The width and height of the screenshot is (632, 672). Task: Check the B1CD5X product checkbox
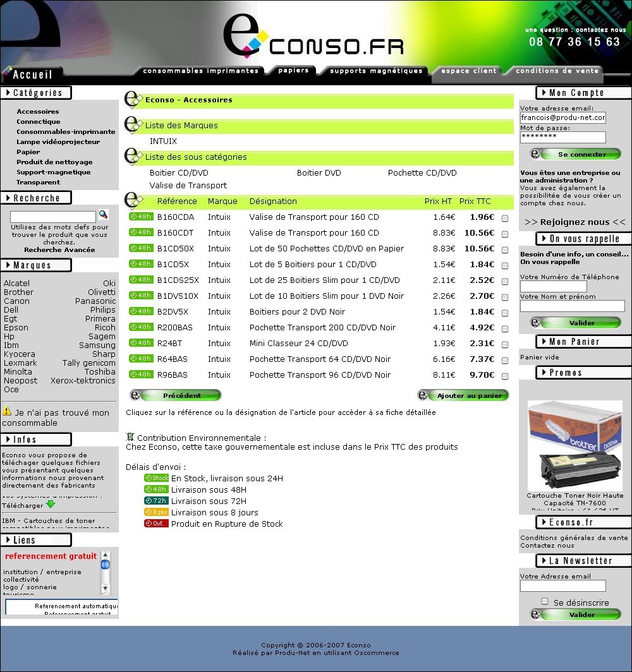tap(505, 266)
